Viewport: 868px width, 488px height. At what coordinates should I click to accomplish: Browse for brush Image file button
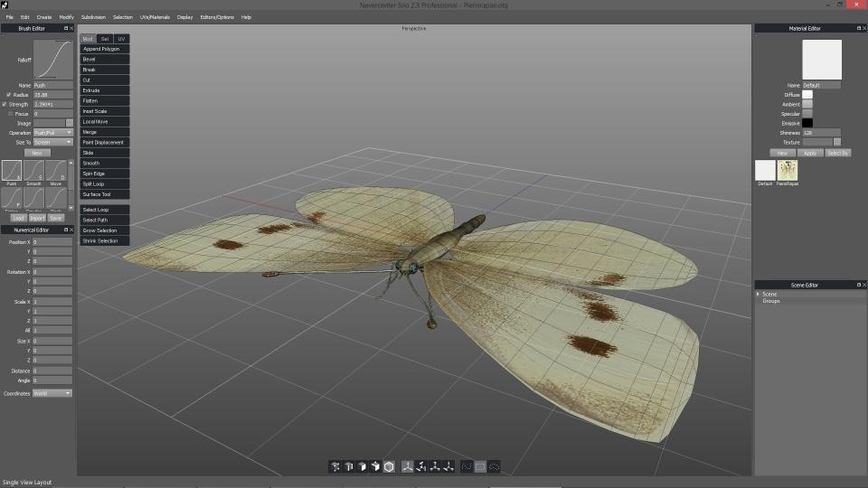pyautogui.click(x=70, y=123)
